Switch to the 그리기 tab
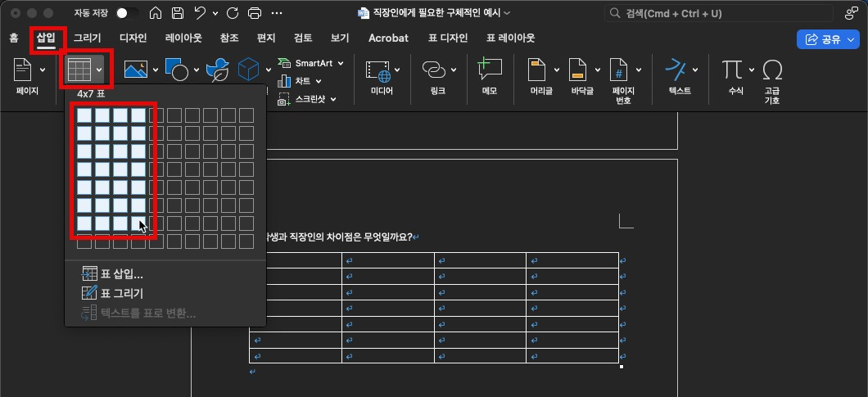 [88, 38]
